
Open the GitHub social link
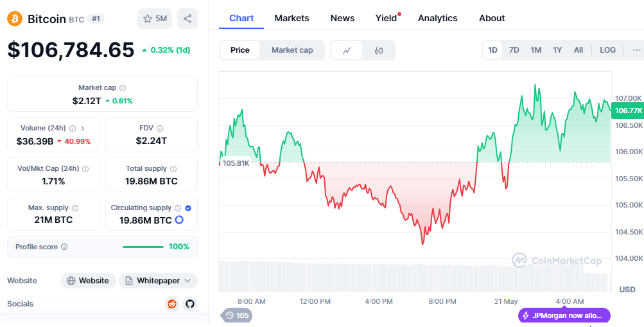coord(190,304)
